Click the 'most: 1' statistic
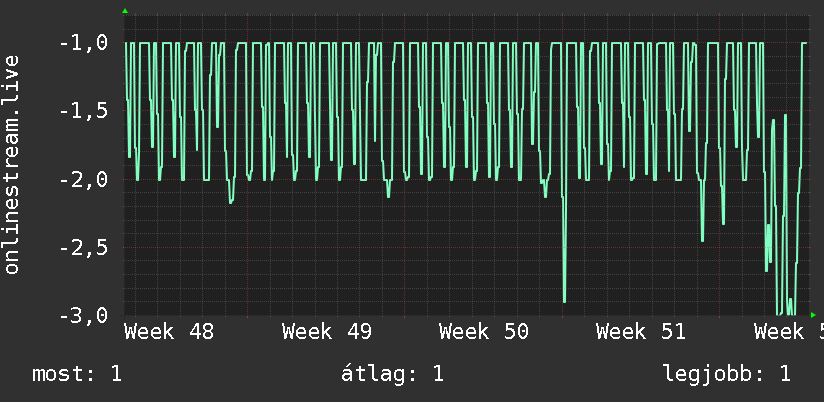 [x=77, y=374]
